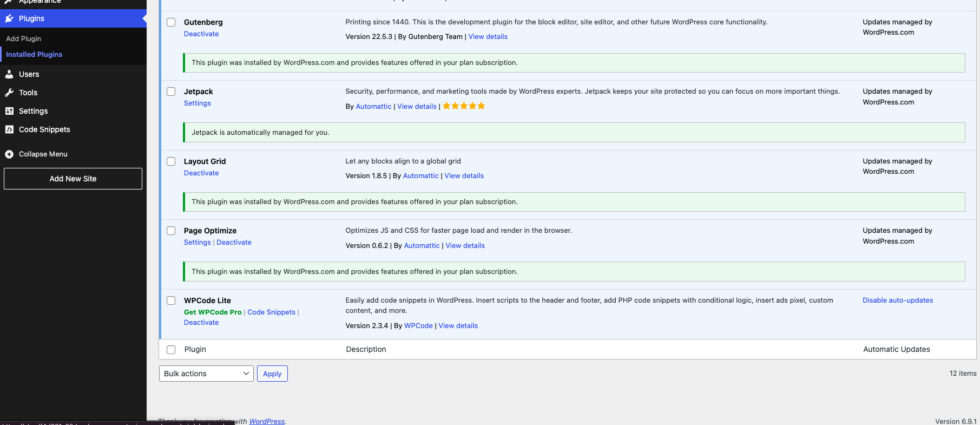Click the '12 items' count text
This screenshot has height=425, width=980.
tap(963, 374)
